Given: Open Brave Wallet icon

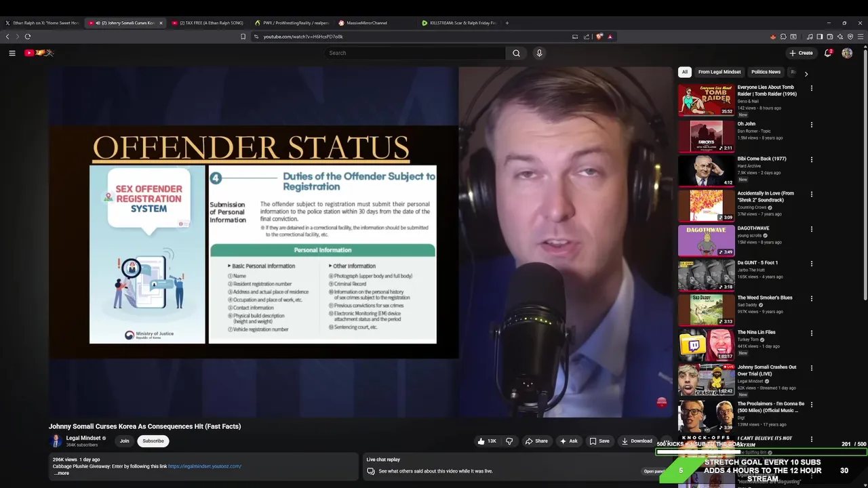Looking at the screenshot, I should coord(829,37).
